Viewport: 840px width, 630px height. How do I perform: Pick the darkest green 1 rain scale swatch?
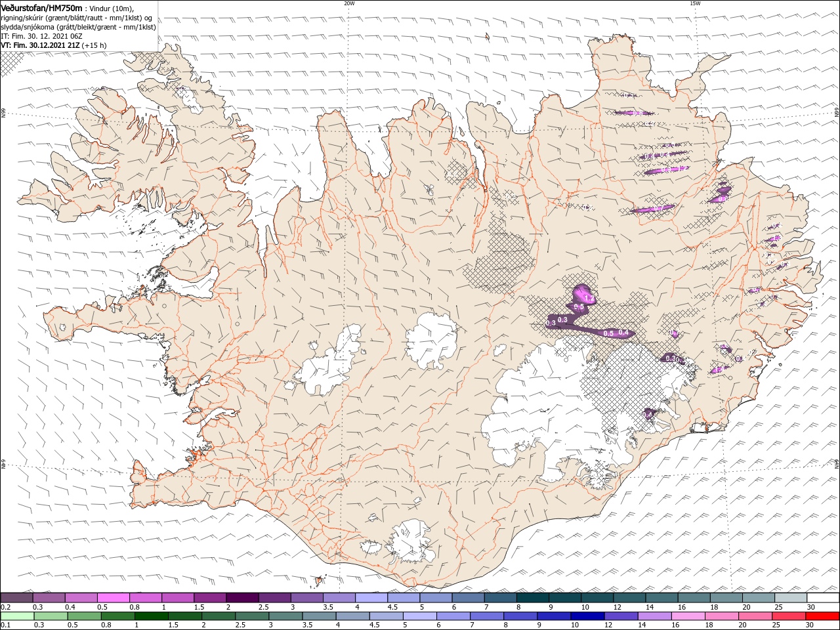[x=150, y=616]
